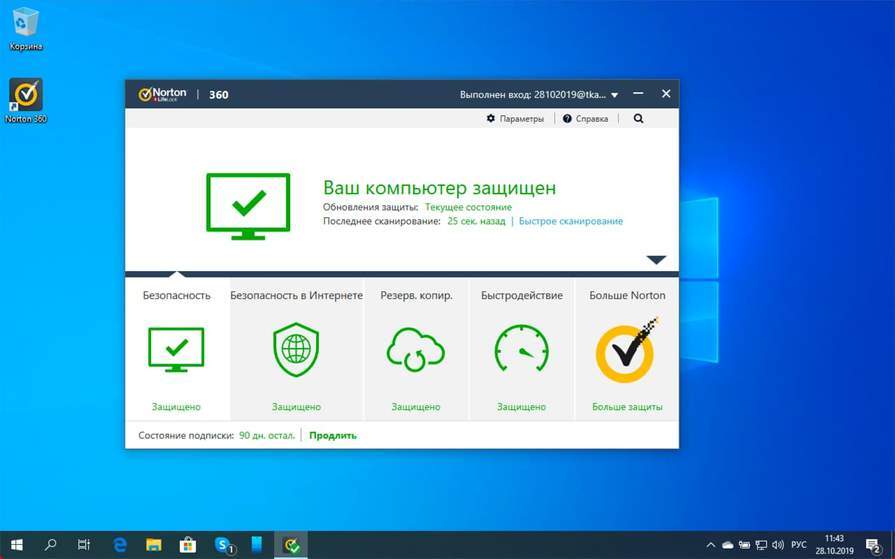Expand the account dropdown next to signed-in email
Screen dimensions: 895x559
coord(614,95)
